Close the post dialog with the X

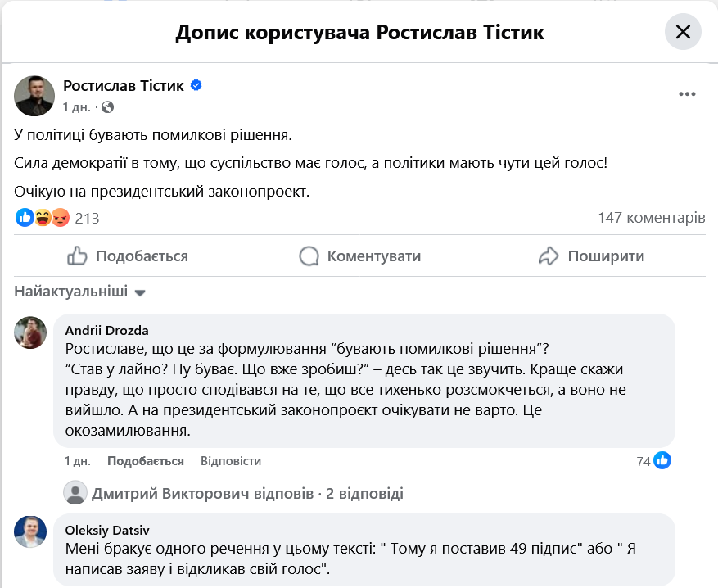[684, 31]
